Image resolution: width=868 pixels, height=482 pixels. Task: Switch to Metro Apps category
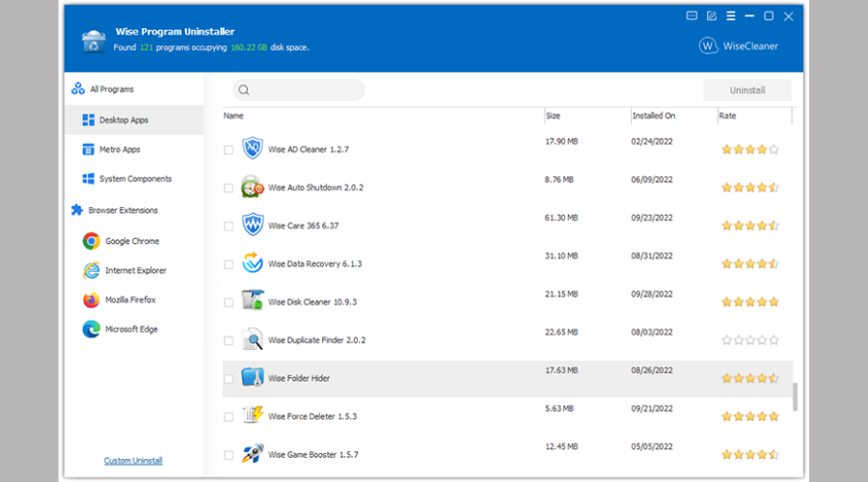[134, 149]
